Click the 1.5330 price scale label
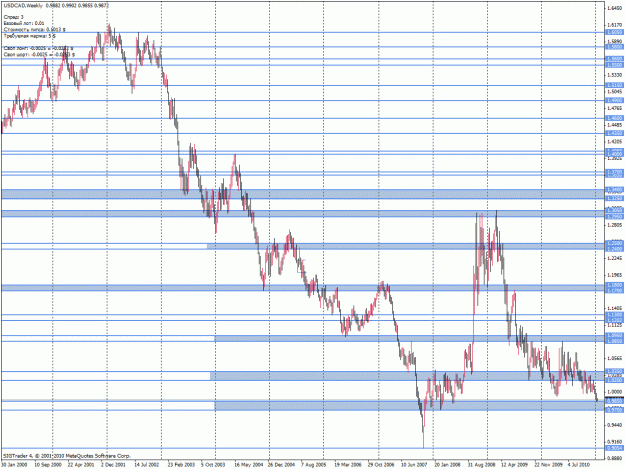The width and height of the screenshot is (625, 469). tap(615, 75)
